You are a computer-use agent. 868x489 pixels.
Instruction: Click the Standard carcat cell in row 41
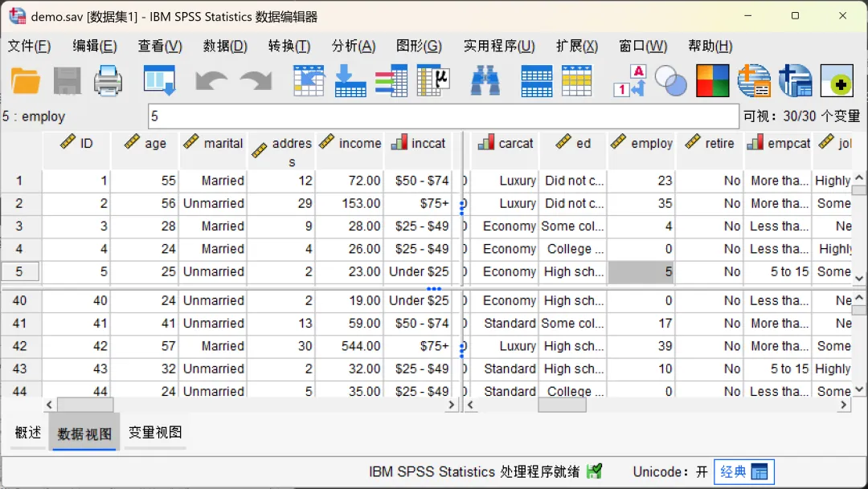point(504,323)
